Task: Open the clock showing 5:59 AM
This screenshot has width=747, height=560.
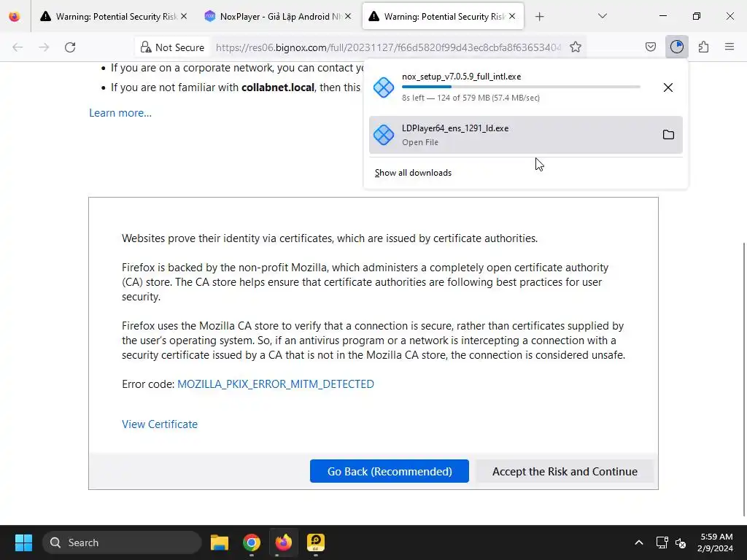Action: [x=716, y=542]
